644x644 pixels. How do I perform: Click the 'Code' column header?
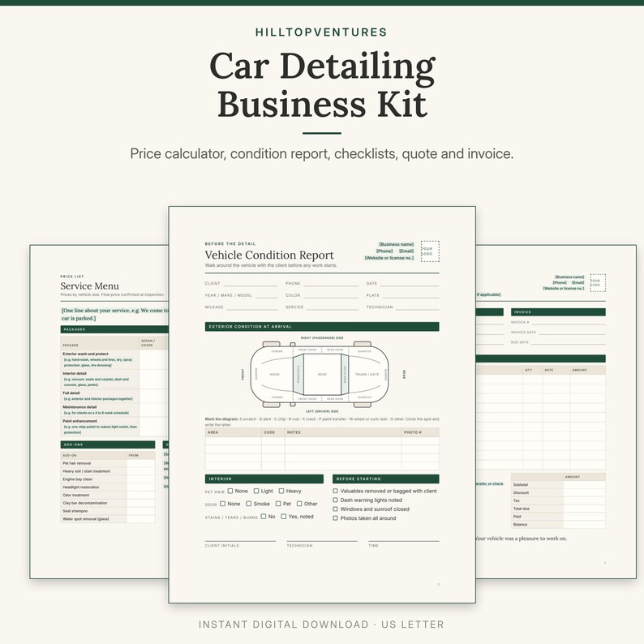tap(273, 432)
